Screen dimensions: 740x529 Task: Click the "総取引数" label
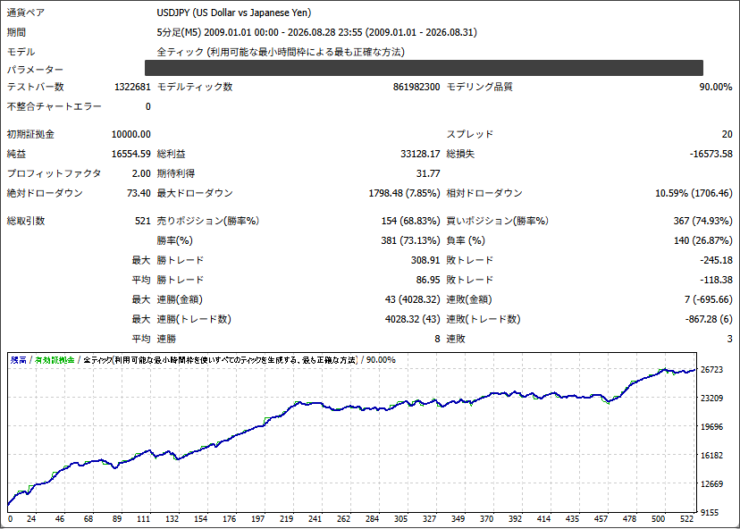click(25, 221)
